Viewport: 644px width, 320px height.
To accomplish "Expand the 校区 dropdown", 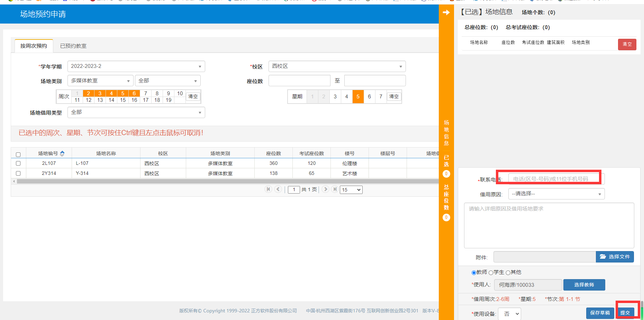I will click(x=337, y=66).
